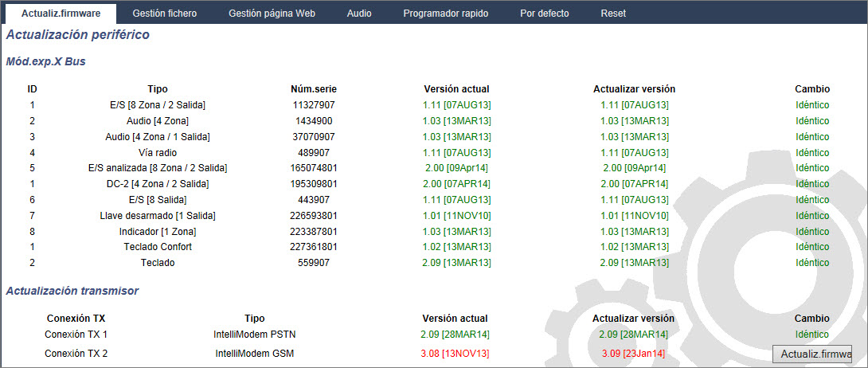Viewport: 868px width, 368px height.
Task: Click serial number 226593801
Action: click(x=314, y=215)
